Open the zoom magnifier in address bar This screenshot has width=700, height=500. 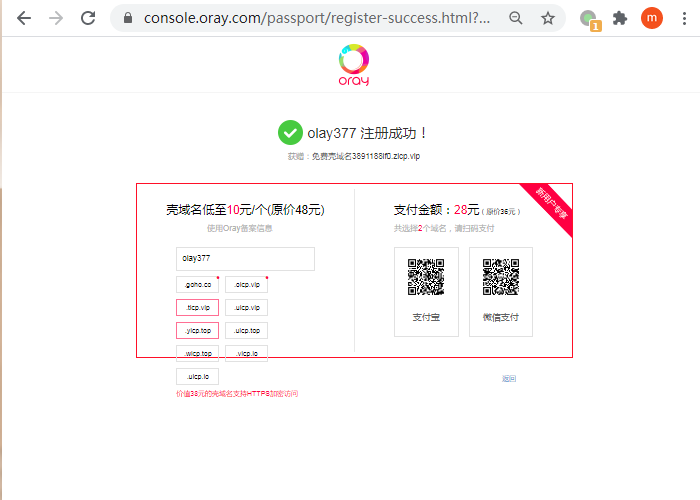[516, 18]
